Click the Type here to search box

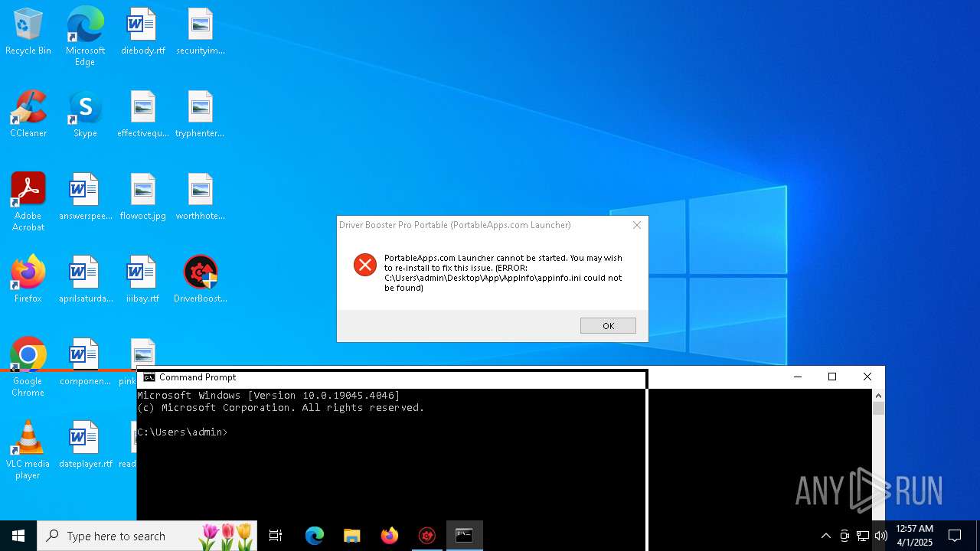click(147, 536)
